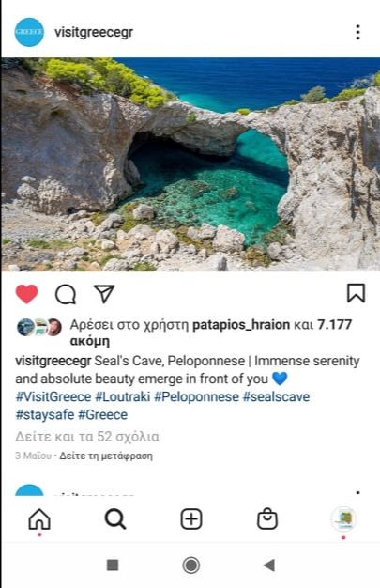The width and height of the screenshot is (380, 588).
Task: Share post with paper plane icon
Action: [x=104, y=294]
